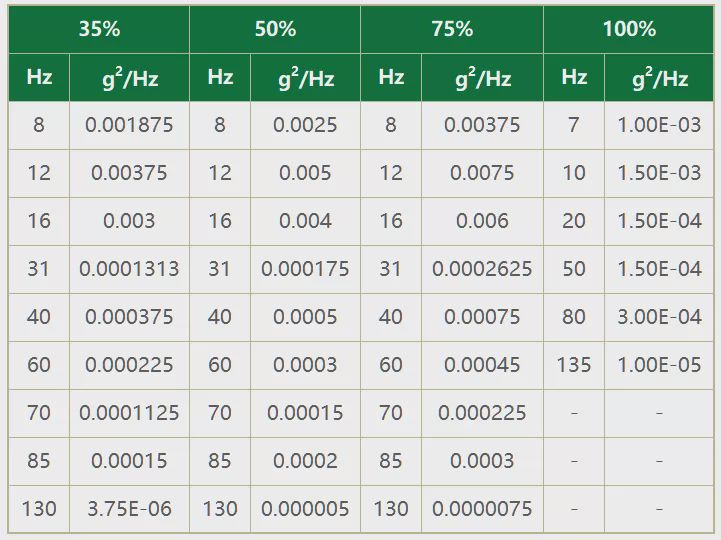Select the 3.00E-04 cell
This screenshot has height=540, width=721.
pos(659,317)
